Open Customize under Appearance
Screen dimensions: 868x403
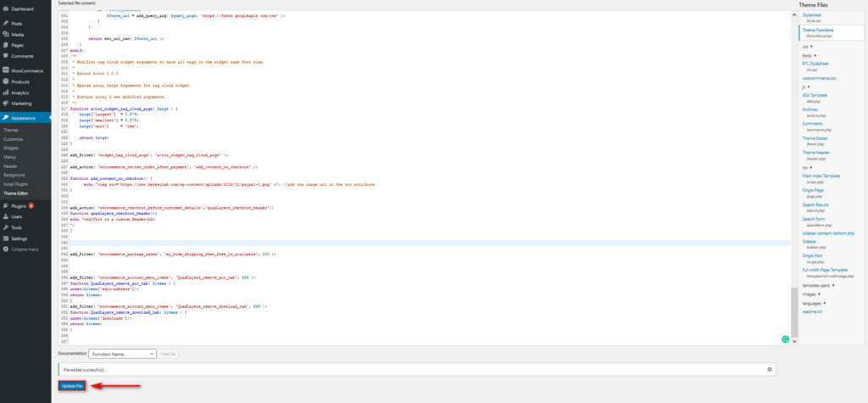click(x=14, y=138)
